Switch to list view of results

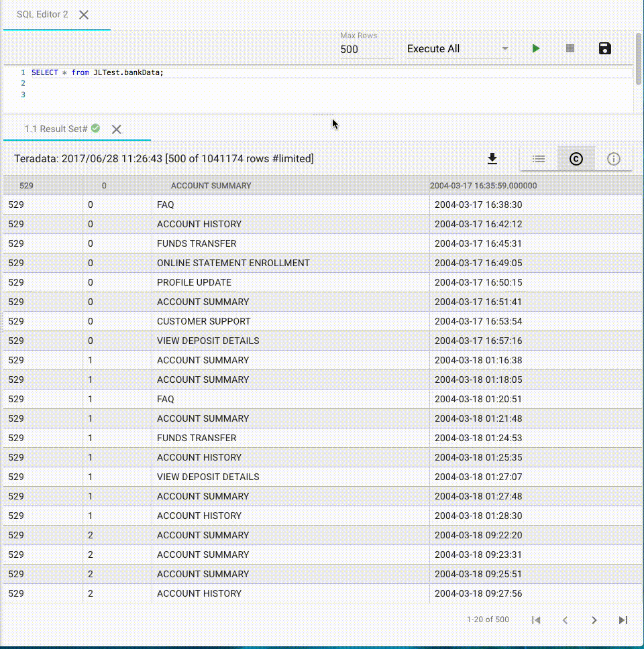539,159
